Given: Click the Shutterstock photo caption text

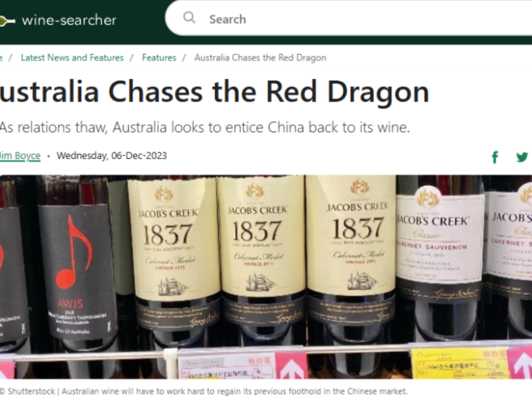Looking at the screenshot, I should click(x=203, y=391).
